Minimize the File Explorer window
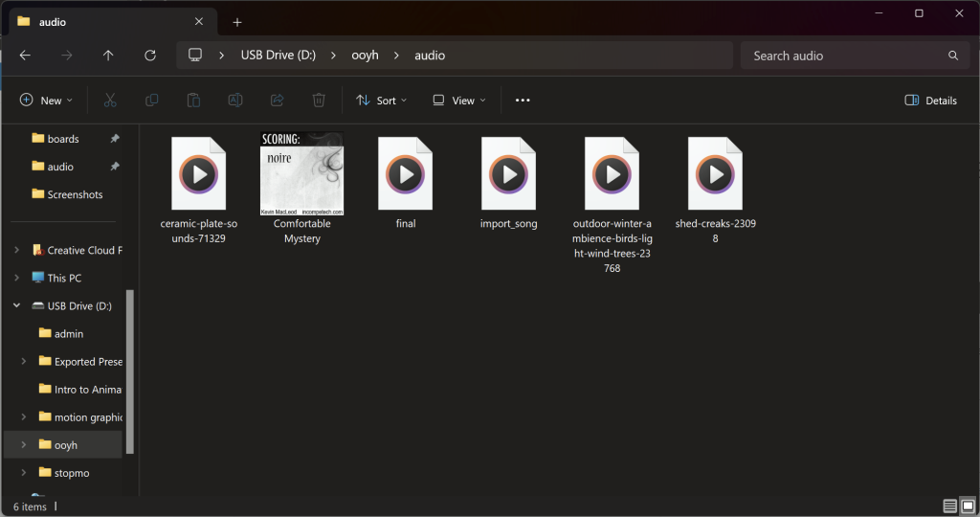The width and height of the screenshot is (980, 517). tap(879, 13)
